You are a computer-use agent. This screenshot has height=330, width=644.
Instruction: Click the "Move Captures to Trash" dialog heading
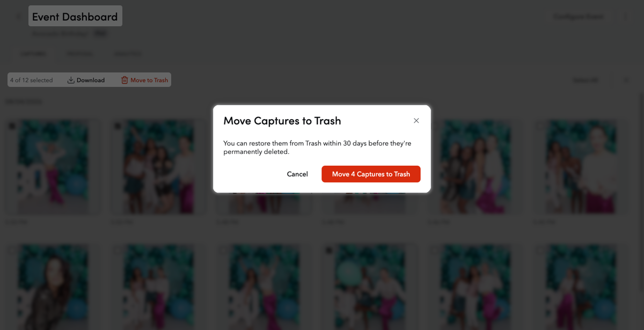point(282,121)
